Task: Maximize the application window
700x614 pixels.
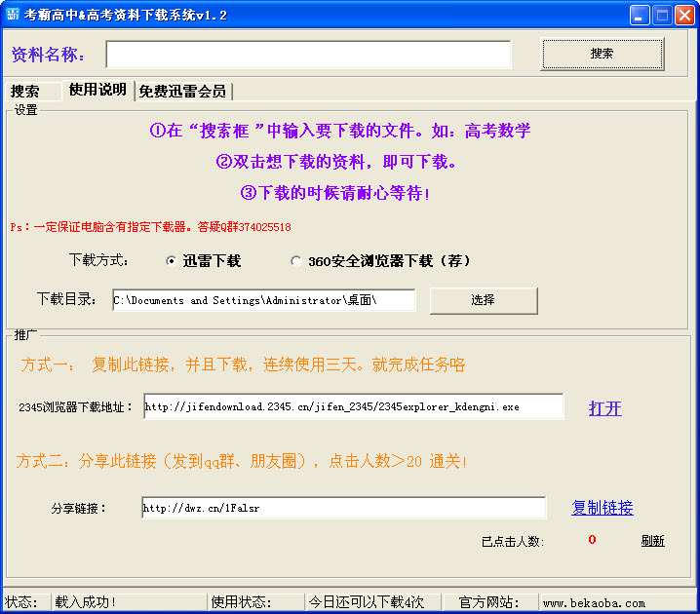Action: pos(662,15)
